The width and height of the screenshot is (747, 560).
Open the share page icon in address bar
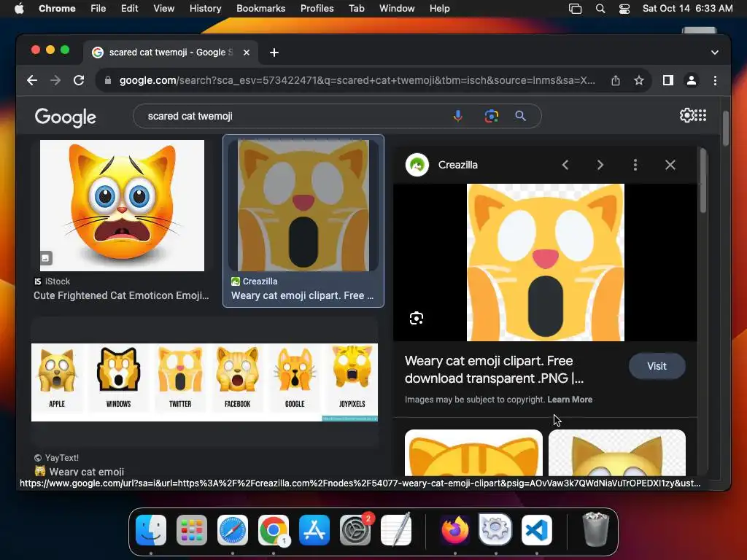pyautogui.click(x=616, y=80)
